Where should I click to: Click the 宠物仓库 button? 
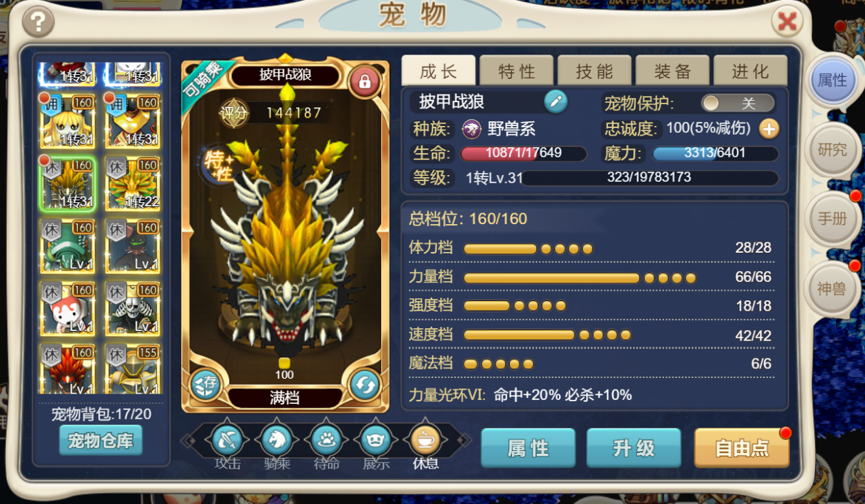tap(101, 441)
